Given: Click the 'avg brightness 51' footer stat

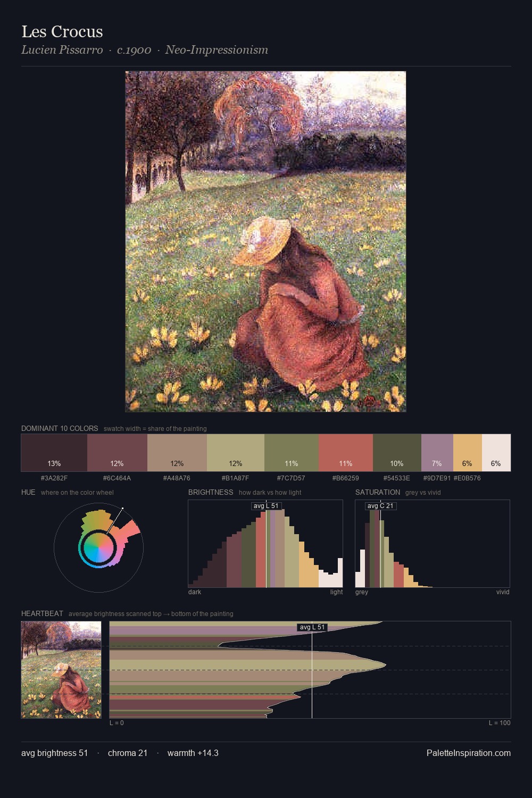Looking at the screenshot, I should tap(55, 753).
